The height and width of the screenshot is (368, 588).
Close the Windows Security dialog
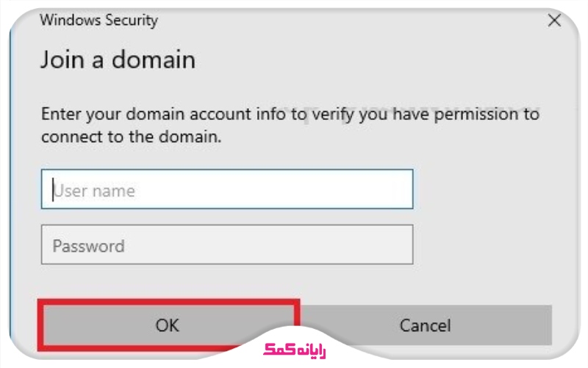(555, 21)
